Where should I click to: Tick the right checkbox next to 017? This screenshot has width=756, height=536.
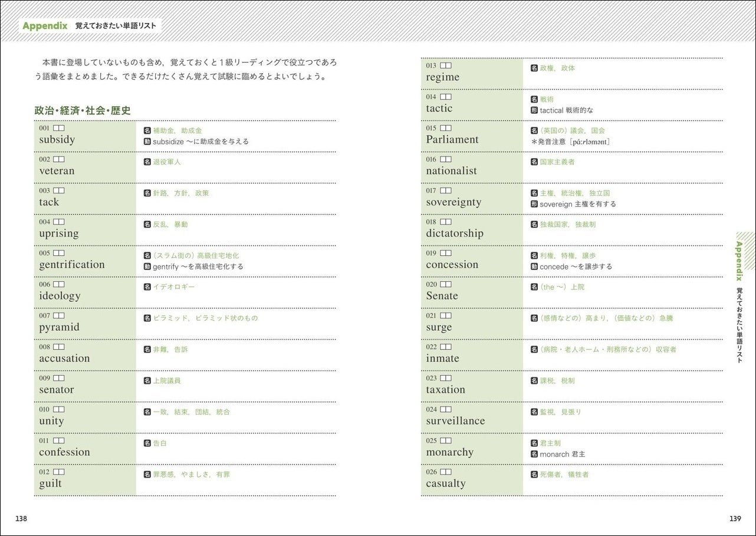(449, 190)
